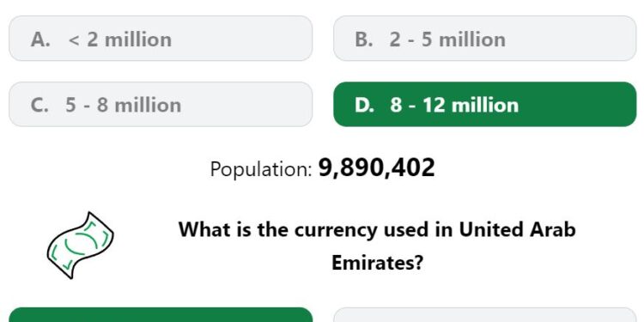Click the 'Population:' label text
Screen dimensions: 644x322
click(x=261, y=169)
